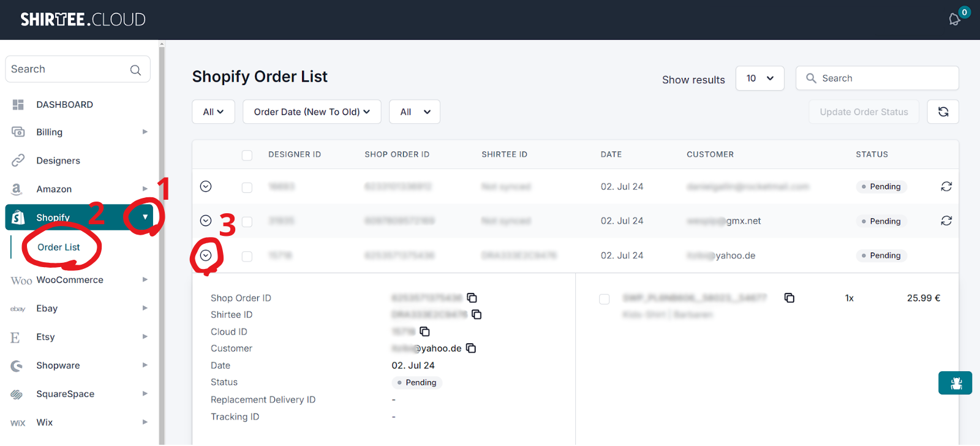Screen dimensions: 980x446
Task: Toggle the select-all checkbox in table header
Action: (x=247, y=155)
